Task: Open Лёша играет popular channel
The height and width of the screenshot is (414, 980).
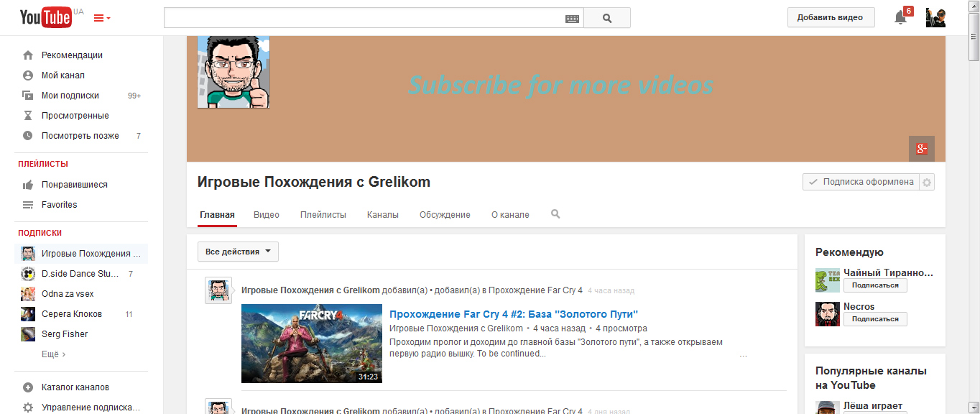Action: pos(873,406)
